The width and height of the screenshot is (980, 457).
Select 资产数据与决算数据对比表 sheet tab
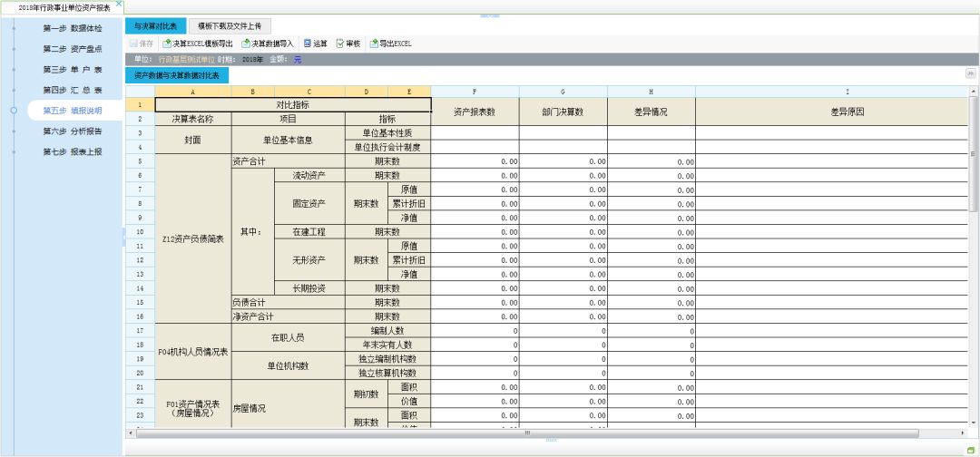click(x=177, y=75)
